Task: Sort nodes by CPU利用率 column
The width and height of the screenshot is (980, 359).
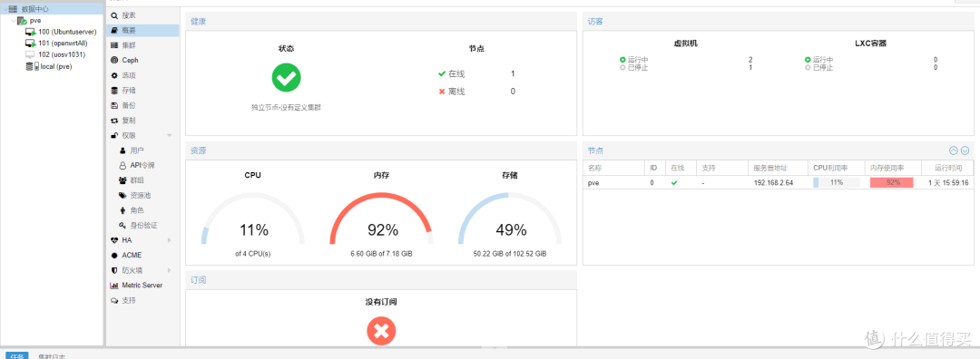Action: point(837,168)
